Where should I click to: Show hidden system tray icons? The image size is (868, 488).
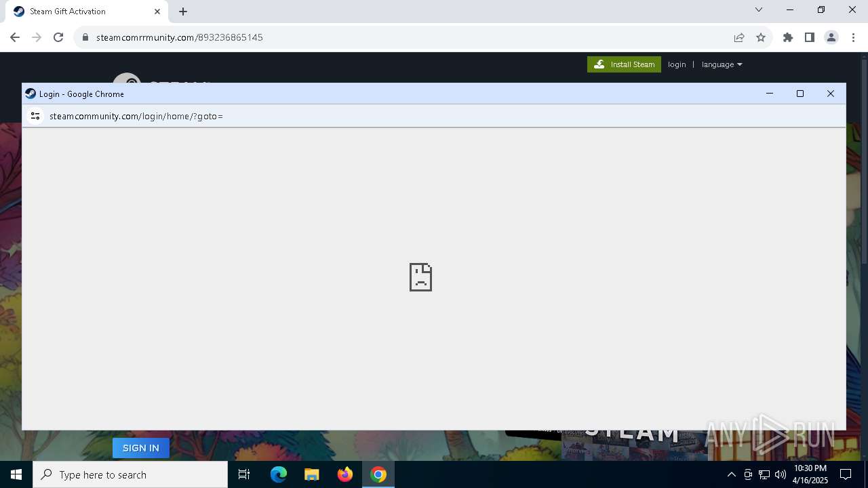[x=731, y=474]
